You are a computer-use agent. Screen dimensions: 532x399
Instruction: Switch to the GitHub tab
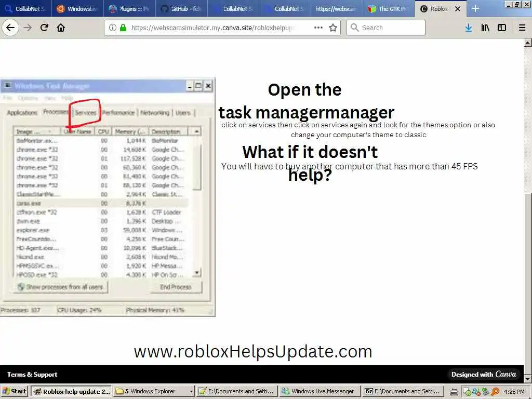tap(181, 9)
